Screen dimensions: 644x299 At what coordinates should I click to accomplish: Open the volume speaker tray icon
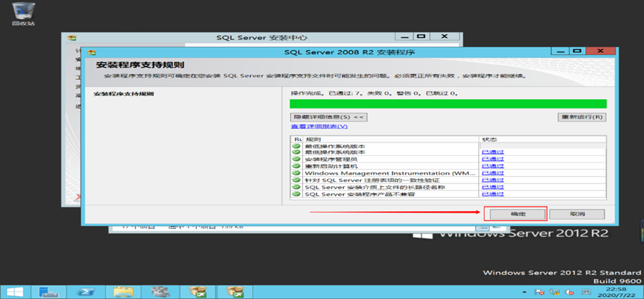[x=570, y=292]
